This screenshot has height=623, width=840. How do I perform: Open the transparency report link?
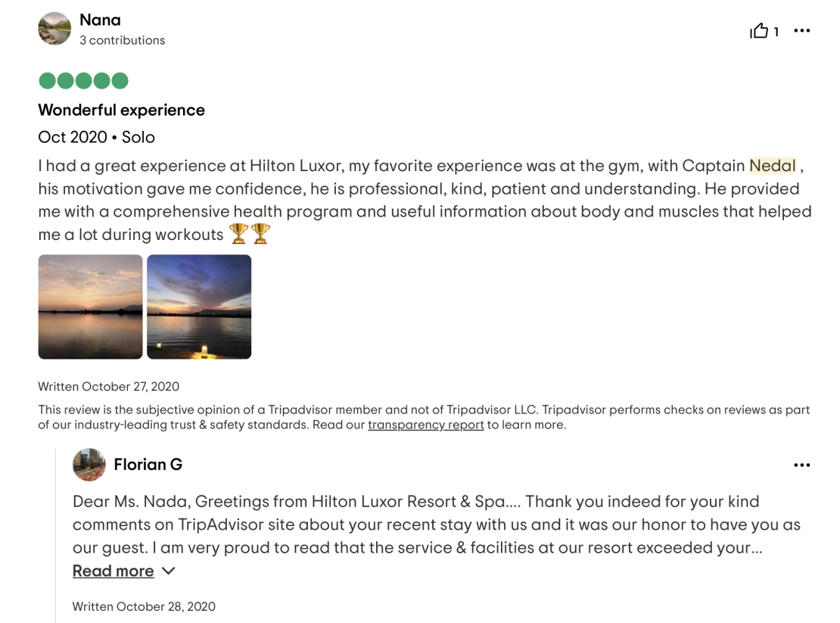425,425
